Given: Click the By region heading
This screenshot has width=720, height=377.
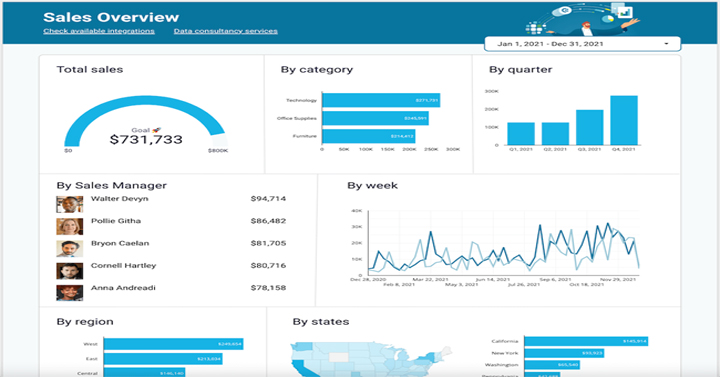Looking at the screenshot, I should (x=85, y=322).
